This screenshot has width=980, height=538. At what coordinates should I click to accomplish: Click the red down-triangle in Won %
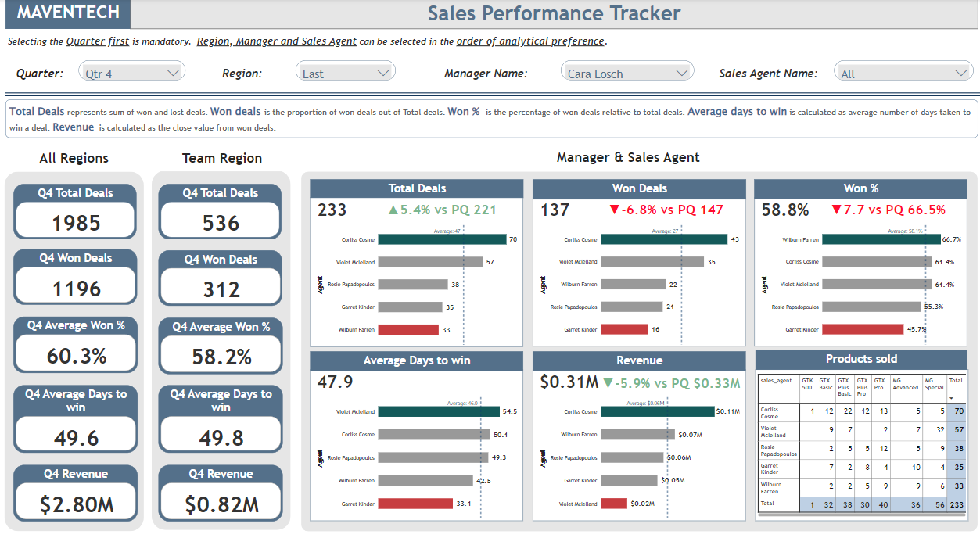[836, 210]
